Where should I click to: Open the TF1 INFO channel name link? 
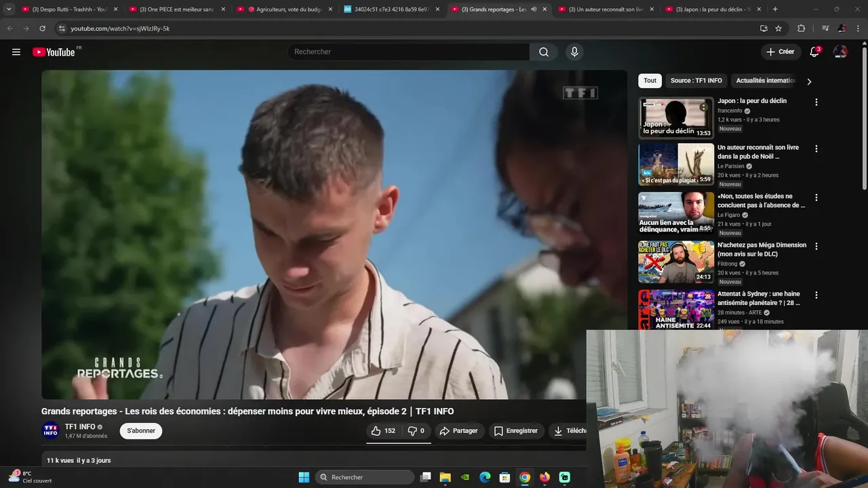tap(80, 427)
